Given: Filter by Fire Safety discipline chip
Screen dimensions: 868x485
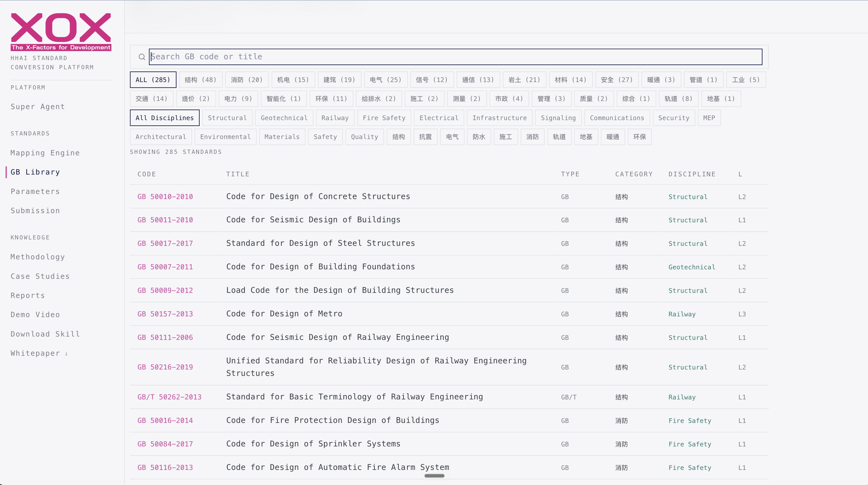Looking at the screenshot, I should click(384, 118).
